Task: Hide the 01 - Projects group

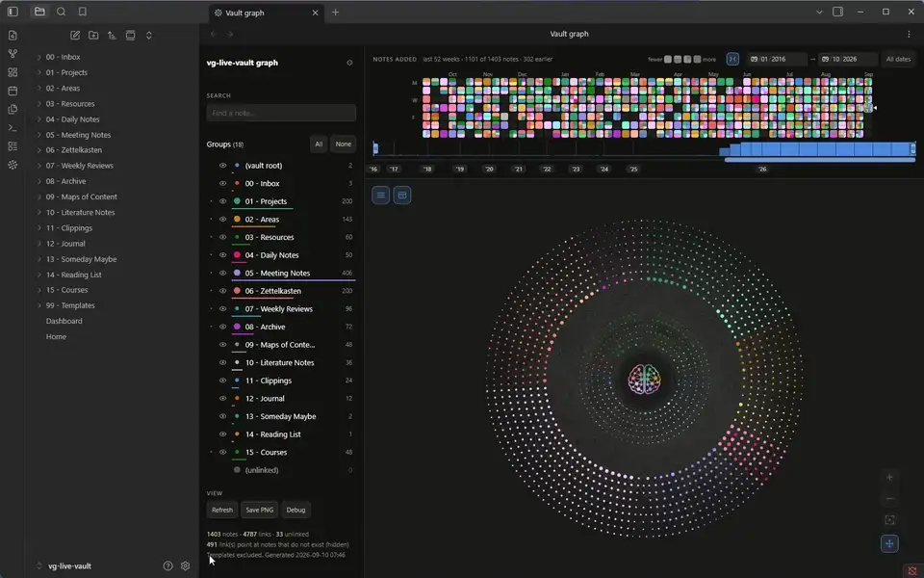Action: 222,201
